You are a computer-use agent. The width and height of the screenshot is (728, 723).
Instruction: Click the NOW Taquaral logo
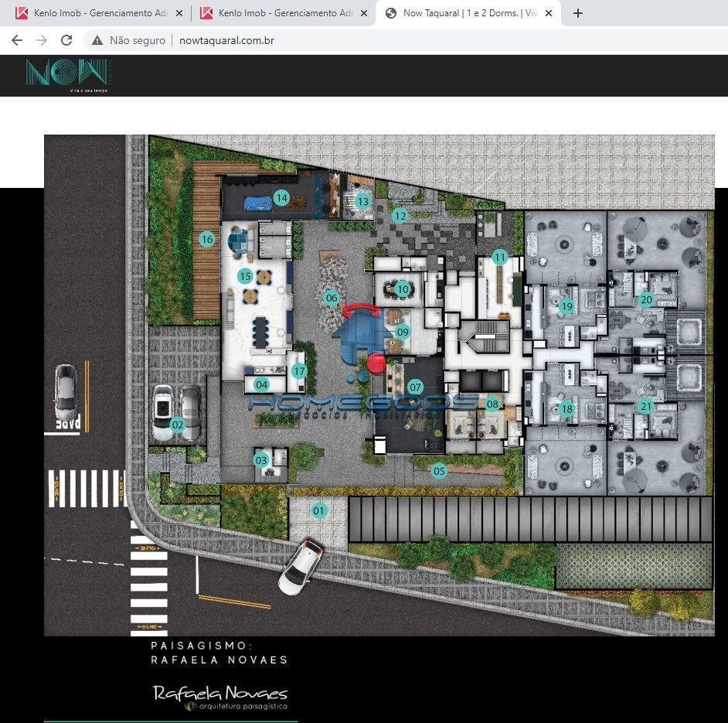66,75
